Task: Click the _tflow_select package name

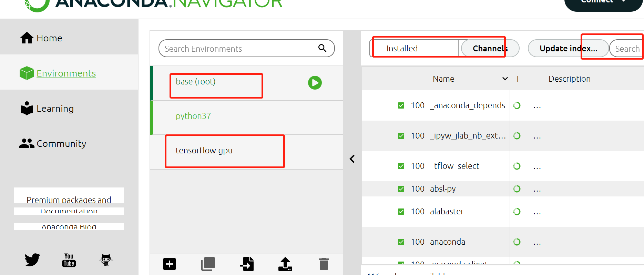Action: [x=454, y=166]
